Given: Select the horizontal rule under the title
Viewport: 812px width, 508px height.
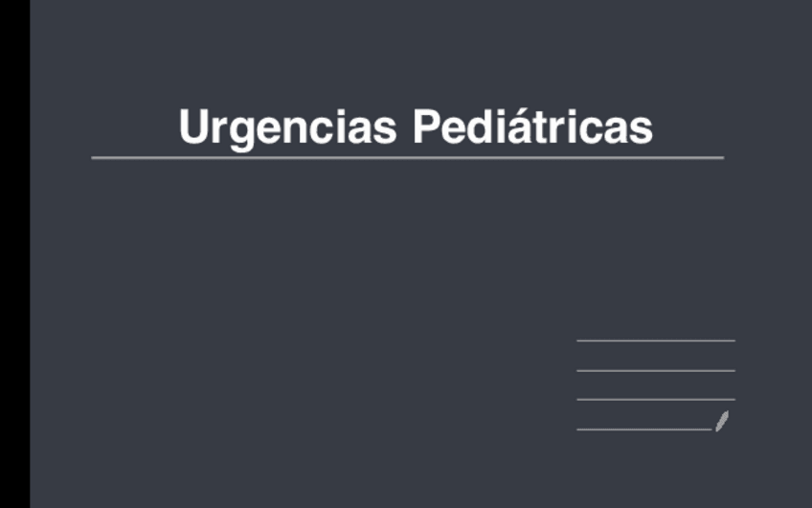Looking at the screenshot, I should click(407, 157).
